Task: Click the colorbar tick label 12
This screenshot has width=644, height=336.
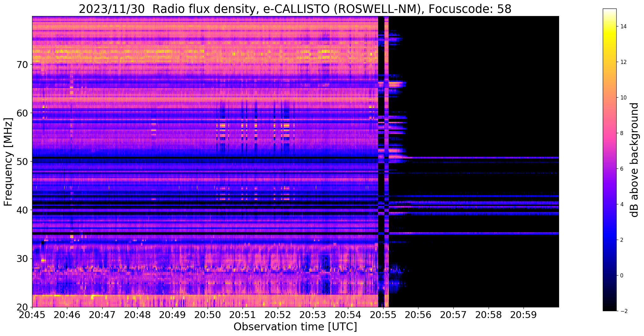Action: point(623,62)
